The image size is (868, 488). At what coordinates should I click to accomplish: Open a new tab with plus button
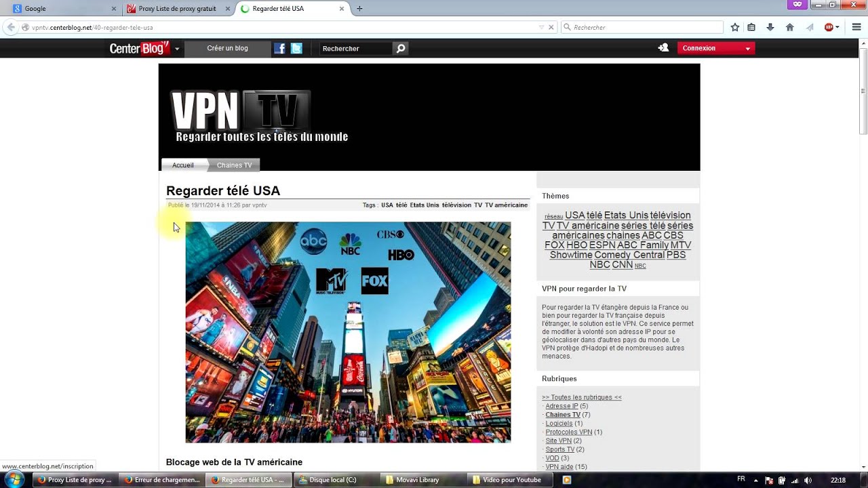[359, 9]
